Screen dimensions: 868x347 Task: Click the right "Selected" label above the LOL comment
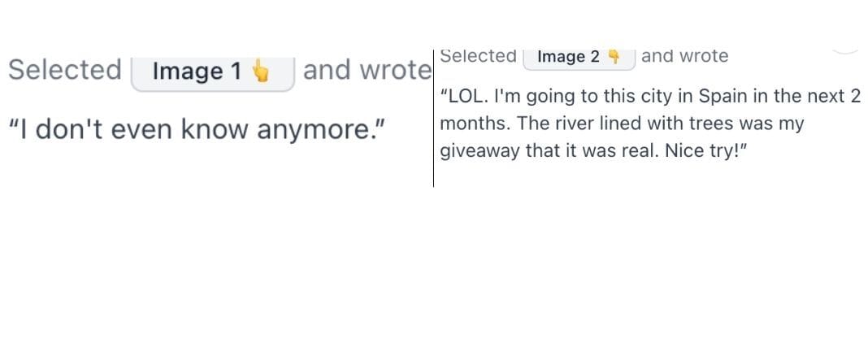coord(478,56)
